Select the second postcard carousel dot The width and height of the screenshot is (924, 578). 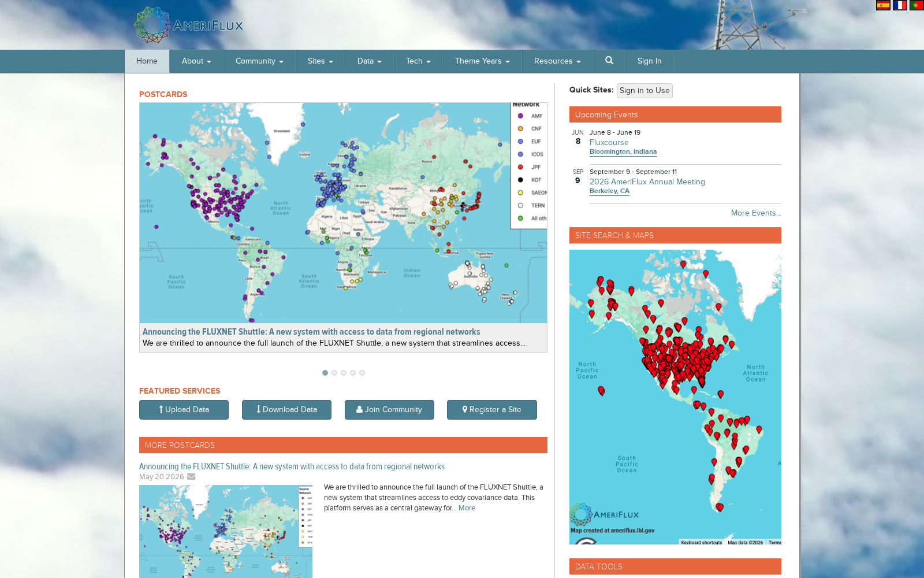(334, 373)
